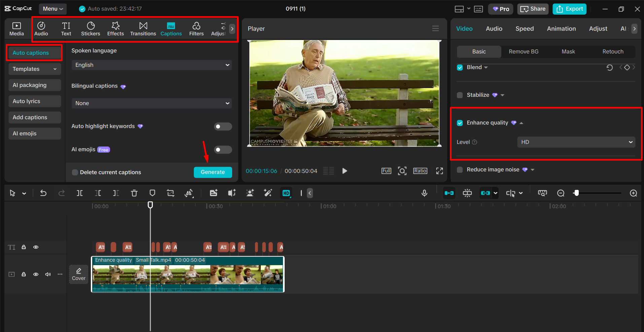Click the Generate captions button

[213, 172]
